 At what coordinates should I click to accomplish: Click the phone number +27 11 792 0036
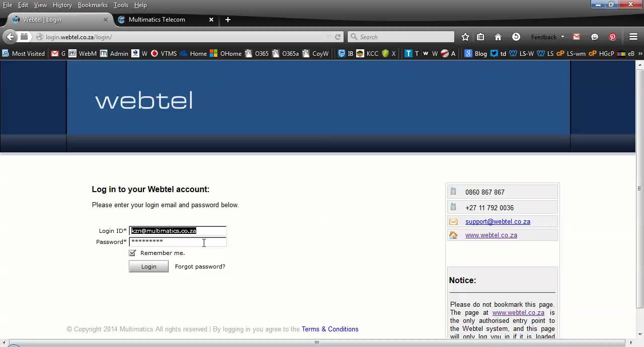point(490,208)
